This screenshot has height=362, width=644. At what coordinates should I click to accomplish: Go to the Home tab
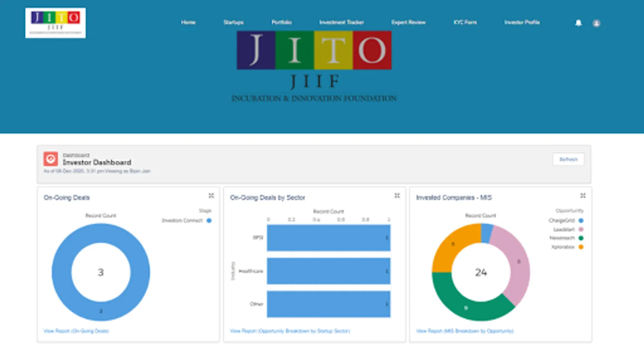(x=188, y=22)
